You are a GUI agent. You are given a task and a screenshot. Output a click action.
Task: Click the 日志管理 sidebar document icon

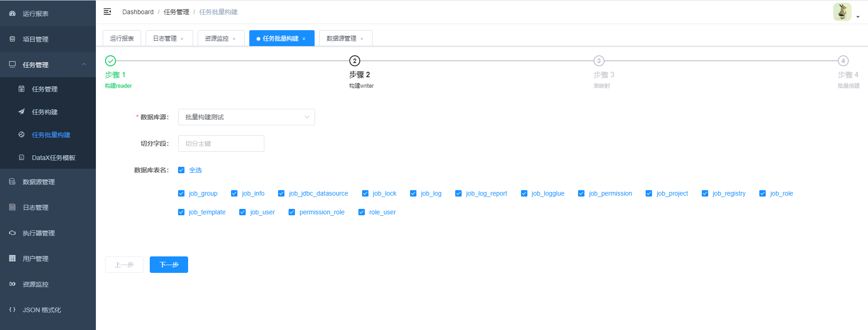(12, 208)
